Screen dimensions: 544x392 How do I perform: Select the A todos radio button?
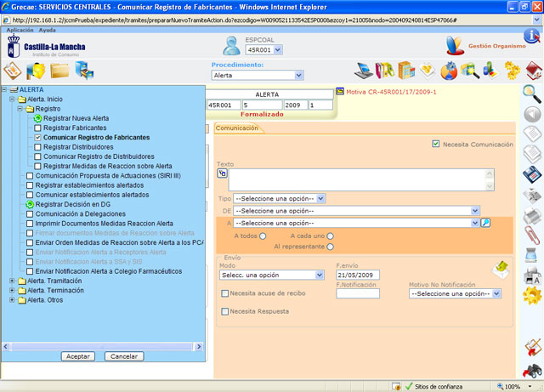(263, 236)
